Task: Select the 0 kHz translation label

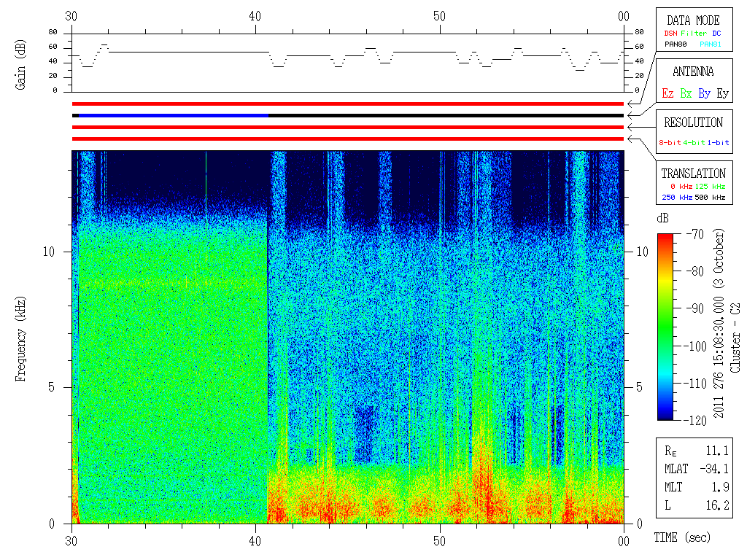Action: [681, 186]
